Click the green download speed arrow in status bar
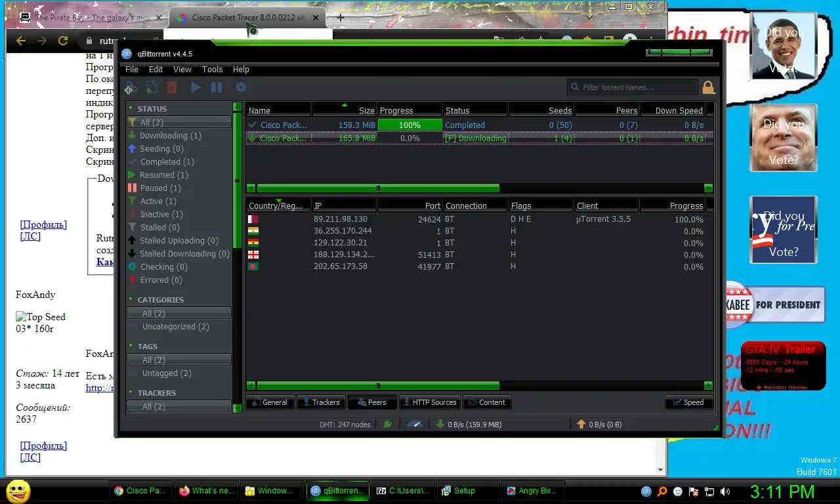Viewport: 840px width, 504px height. [440, 425]
